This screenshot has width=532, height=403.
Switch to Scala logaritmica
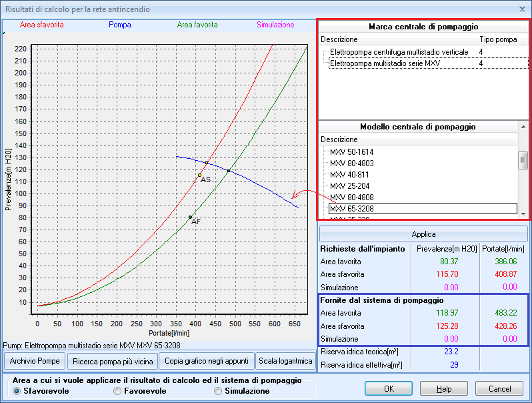pos(285,361)
